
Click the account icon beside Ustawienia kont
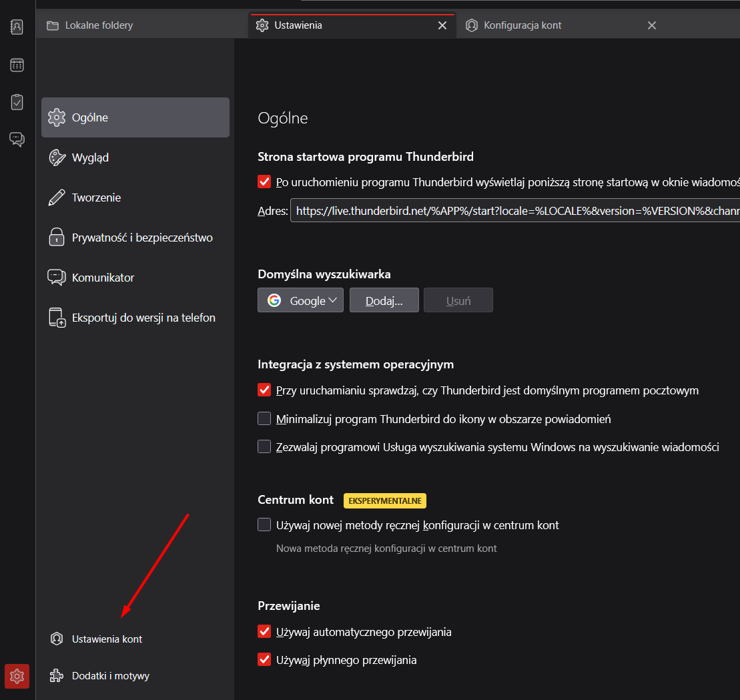point(57,639)
